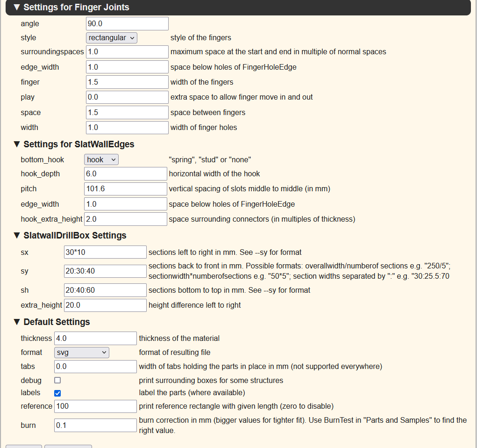Focus the tabs input field
This screenshot has height=448, width=477.
95,366
